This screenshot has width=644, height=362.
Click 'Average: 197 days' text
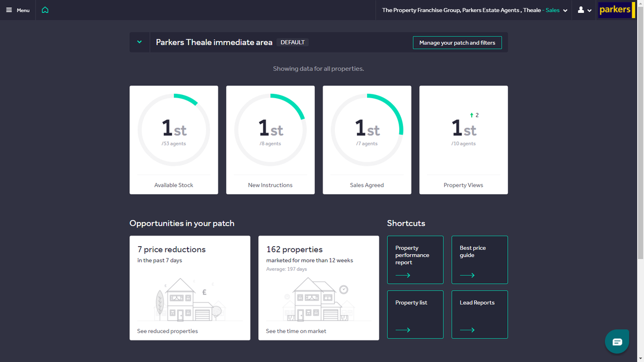click(287, 269)
